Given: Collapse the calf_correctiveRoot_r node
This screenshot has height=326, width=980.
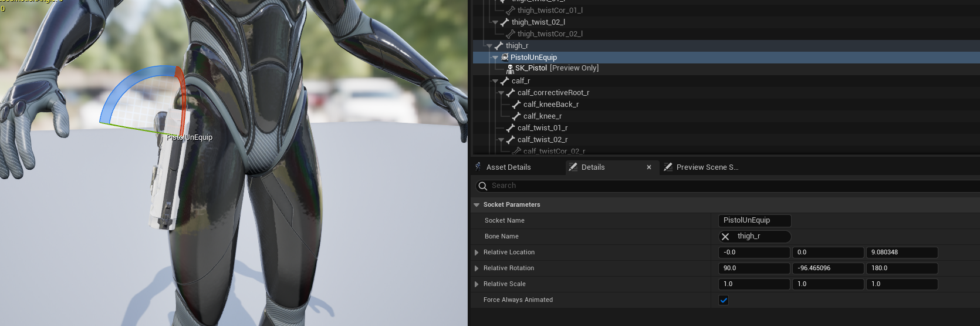Looking at the screenshot, I should coord(501,93).
